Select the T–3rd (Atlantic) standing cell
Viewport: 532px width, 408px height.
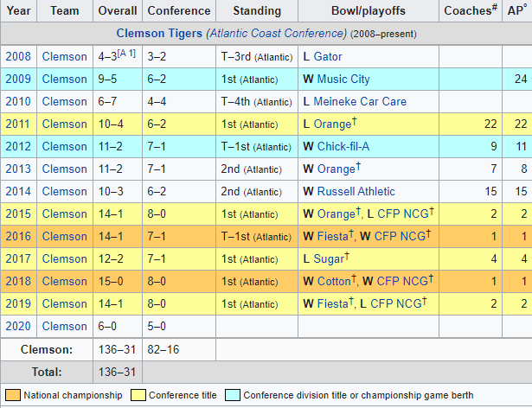coord(257,56)
